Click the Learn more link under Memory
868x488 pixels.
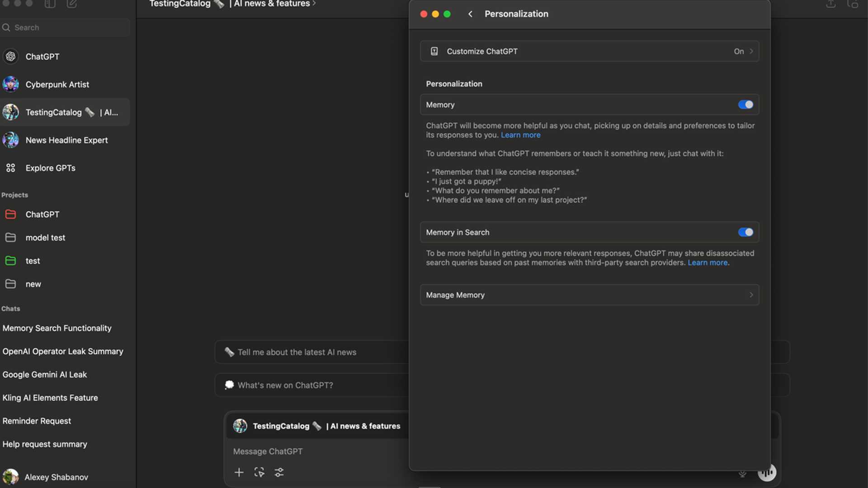point(520,135)
